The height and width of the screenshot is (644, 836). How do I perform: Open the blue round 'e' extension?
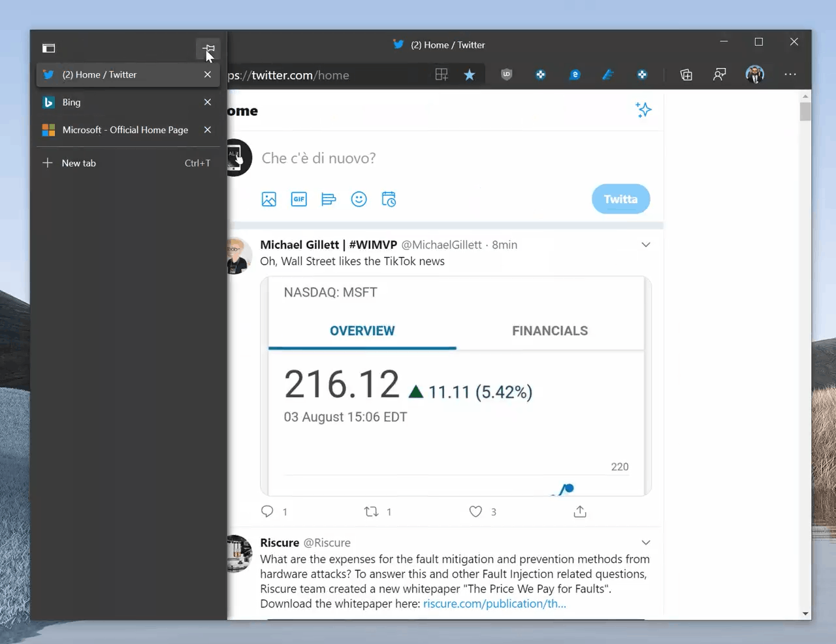[x=575, y=74]
